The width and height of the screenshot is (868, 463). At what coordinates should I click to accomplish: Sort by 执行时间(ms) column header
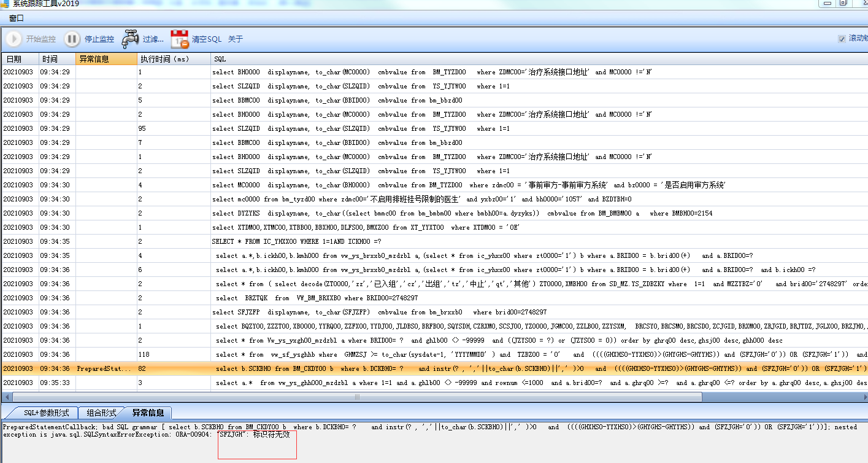(x=174, y=59)
